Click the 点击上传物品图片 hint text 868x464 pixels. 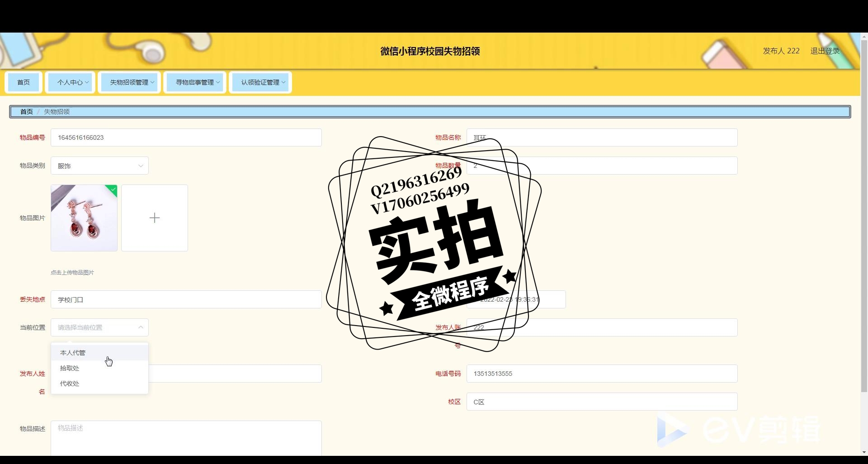point(72,273)
